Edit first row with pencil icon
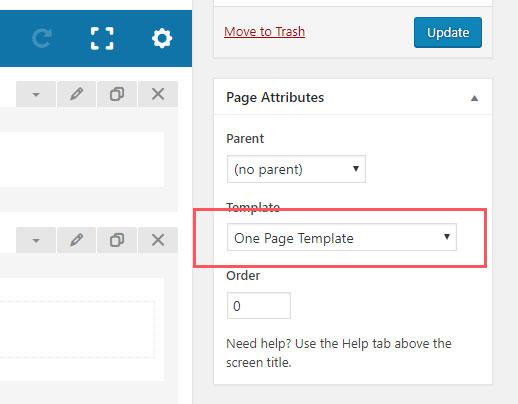518x404 pixels. click(x=76, y=94)
